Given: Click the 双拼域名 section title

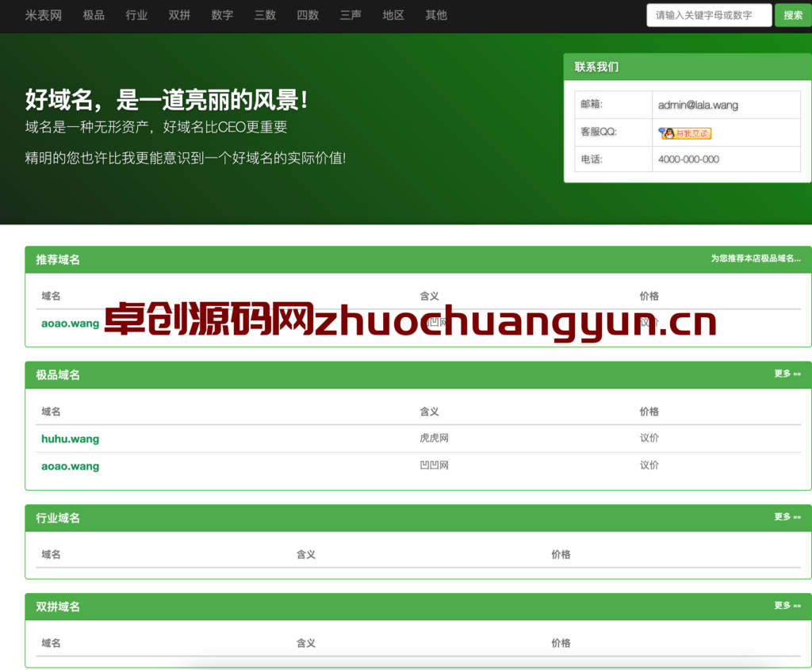Looking at the screenshot, I should pos(57,607).
